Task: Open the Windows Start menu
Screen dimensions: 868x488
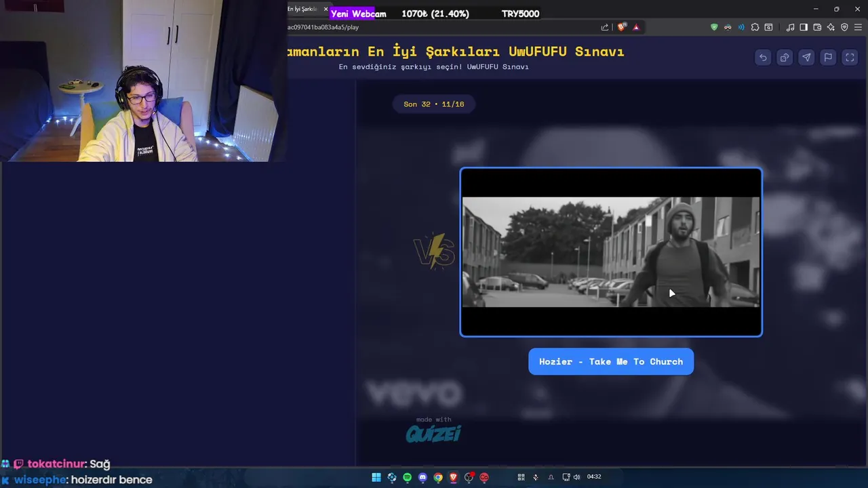Action: click(376, 477)
